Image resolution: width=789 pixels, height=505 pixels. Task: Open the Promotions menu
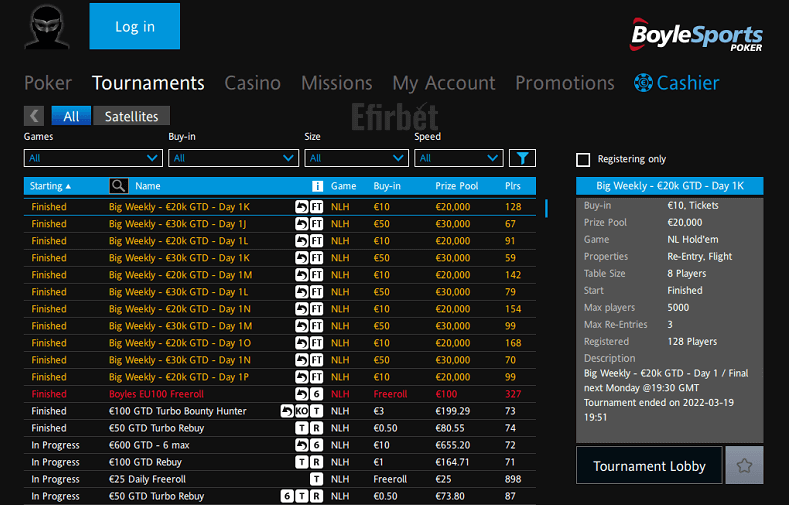pos(565,83)
